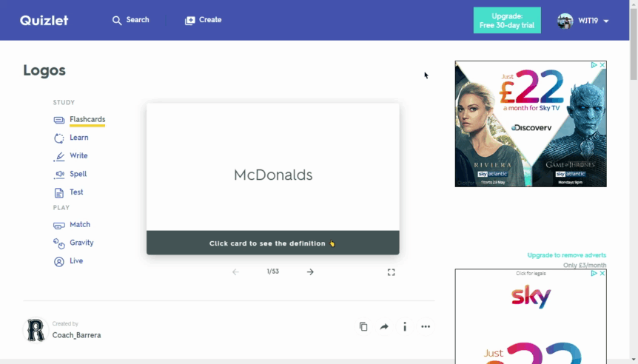Go to next flashcard arrow
The height and width of the screenshot is (364, 638).
pyautogui.click(x=310, y=272)
